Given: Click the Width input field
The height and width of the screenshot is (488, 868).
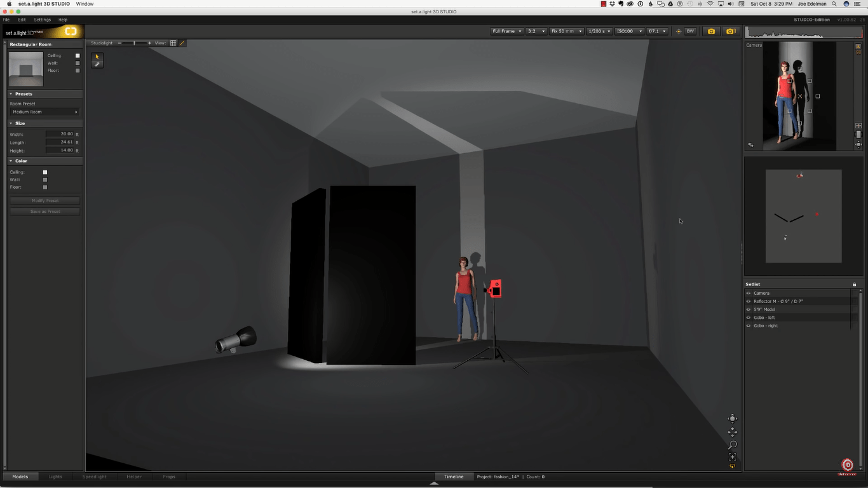Looking at the screenshot, I should pyautogui.click(x=60, y=134).
